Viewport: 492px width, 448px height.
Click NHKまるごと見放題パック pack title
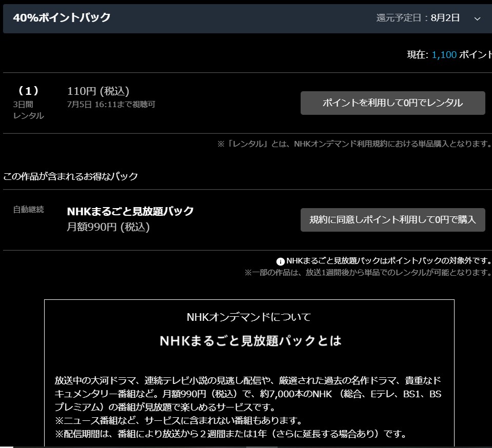[130, 211]
